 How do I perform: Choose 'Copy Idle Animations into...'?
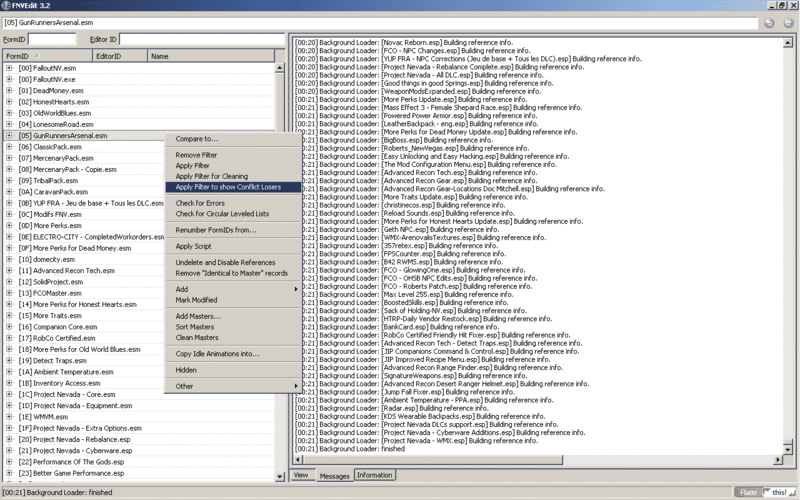pos(233,354)
